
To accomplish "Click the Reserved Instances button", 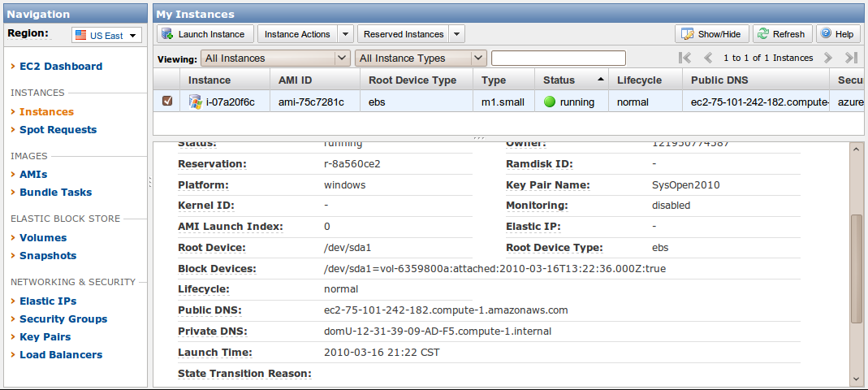I will (x=404, y=34).
